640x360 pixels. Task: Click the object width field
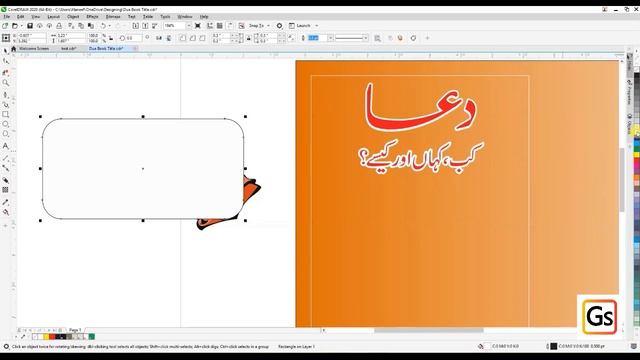71,36
